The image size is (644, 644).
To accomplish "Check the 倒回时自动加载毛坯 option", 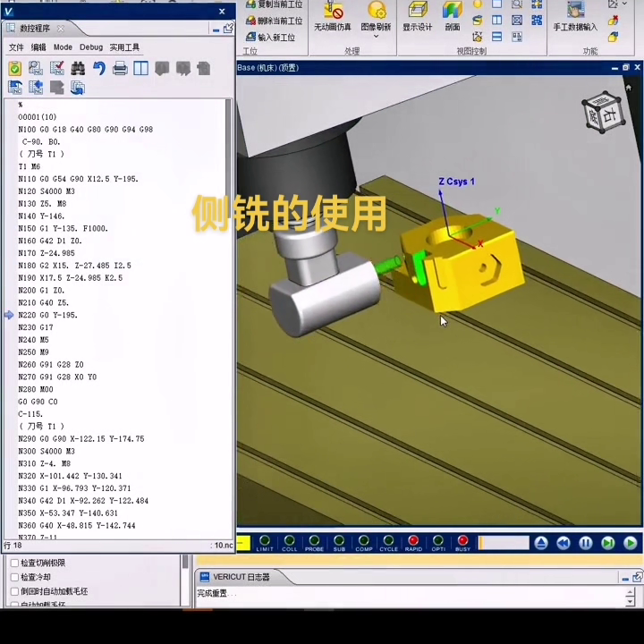I will [14, 592].
